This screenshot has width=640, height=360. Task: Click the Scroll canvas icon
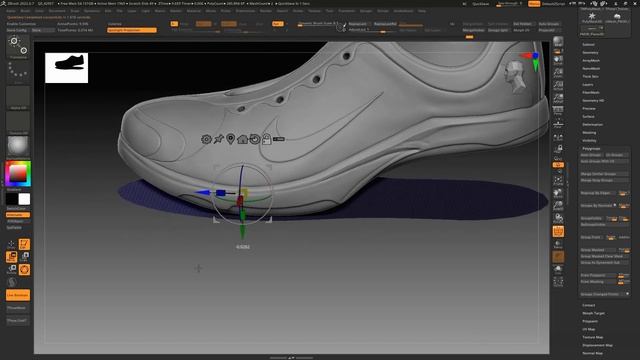point(558,60)
